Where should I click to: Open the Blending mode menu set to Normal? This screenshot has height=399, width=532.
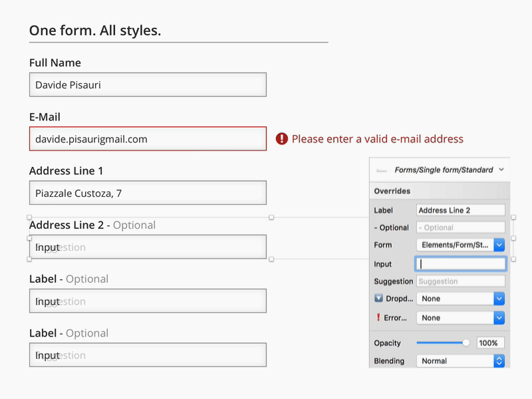460,361
